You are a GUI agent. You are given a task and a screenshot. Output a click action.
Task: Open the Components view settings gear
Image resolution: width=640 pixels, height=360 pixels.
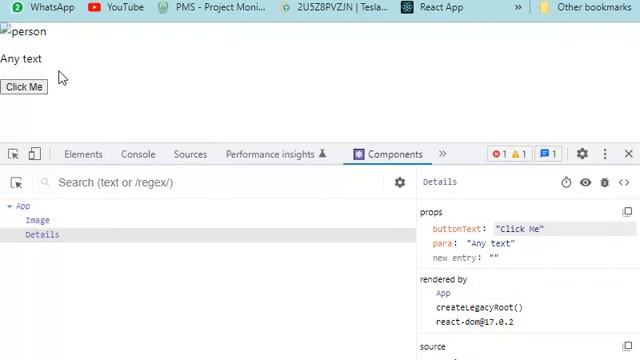(400, 182)
